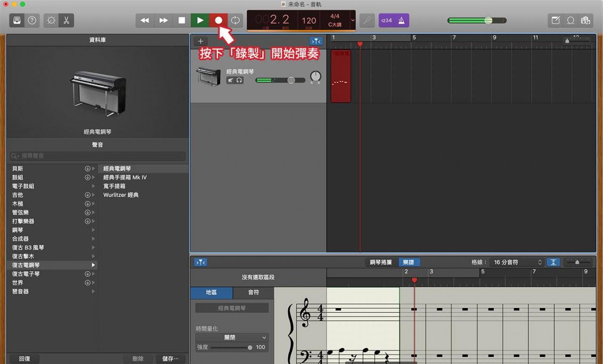Select the 吉他 category
Viewport: 603px width, 364px height.
[17, 195]
